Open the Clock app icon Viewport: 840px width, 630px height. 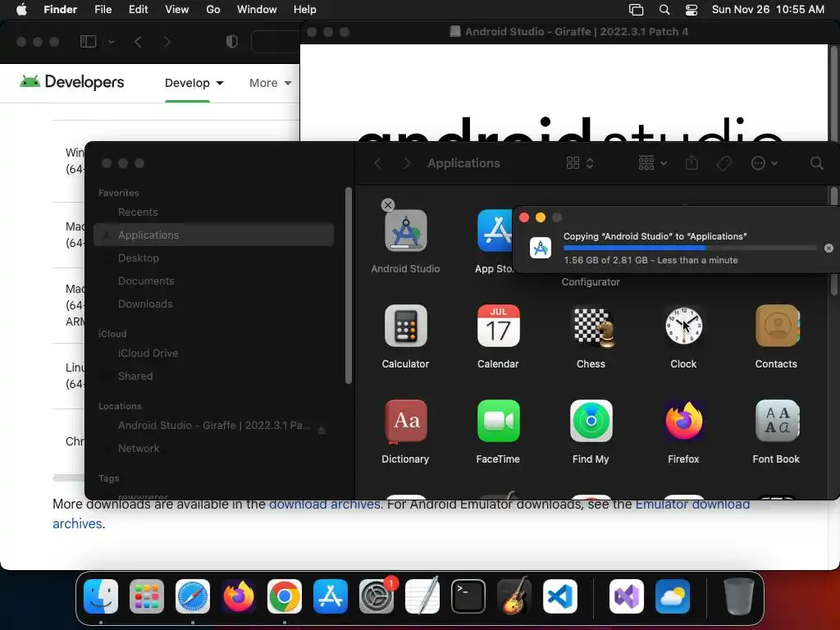tap(683, 326)
